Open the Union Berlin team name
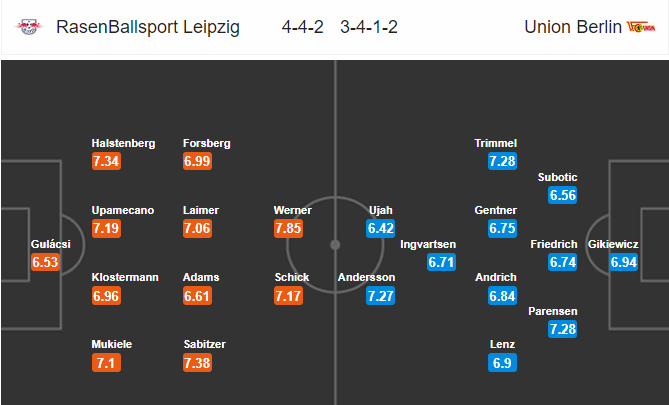Image resolution: width=669 pixels, height=405 pixels. (573, 27)
